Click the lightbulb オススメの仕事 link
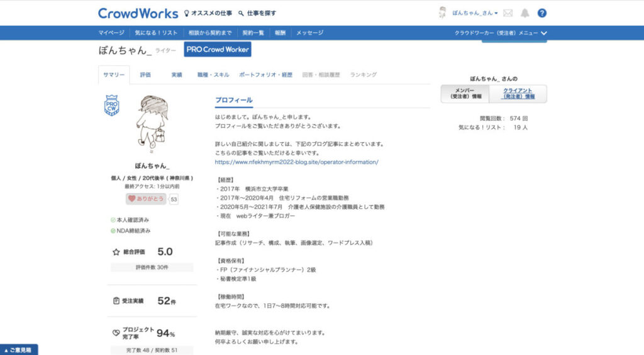This screenshot has height=355, width=644. 208,13
